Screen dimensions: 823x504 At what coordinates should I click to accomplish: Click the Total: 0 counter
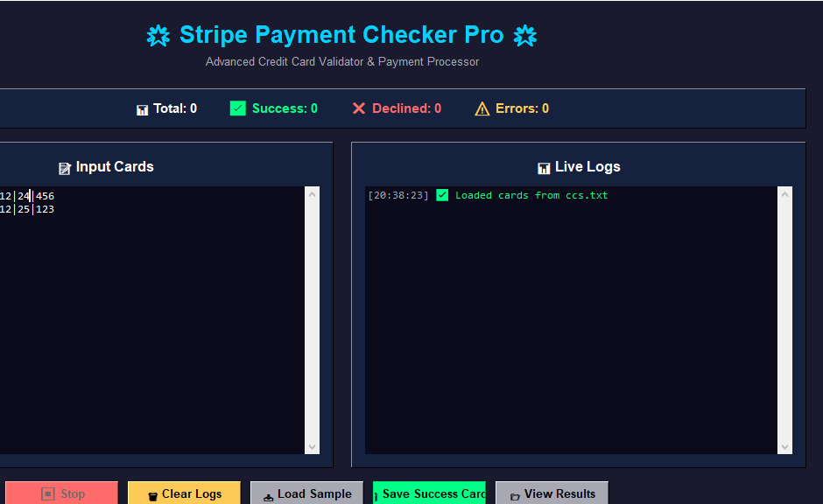click(166, 108)
